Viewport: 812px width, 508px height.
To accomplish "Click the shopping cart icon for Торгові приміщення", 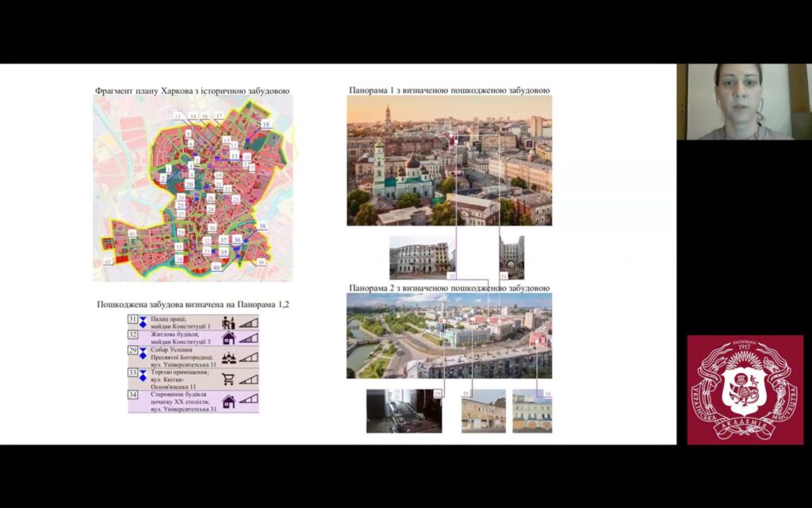I will point(228,379).
